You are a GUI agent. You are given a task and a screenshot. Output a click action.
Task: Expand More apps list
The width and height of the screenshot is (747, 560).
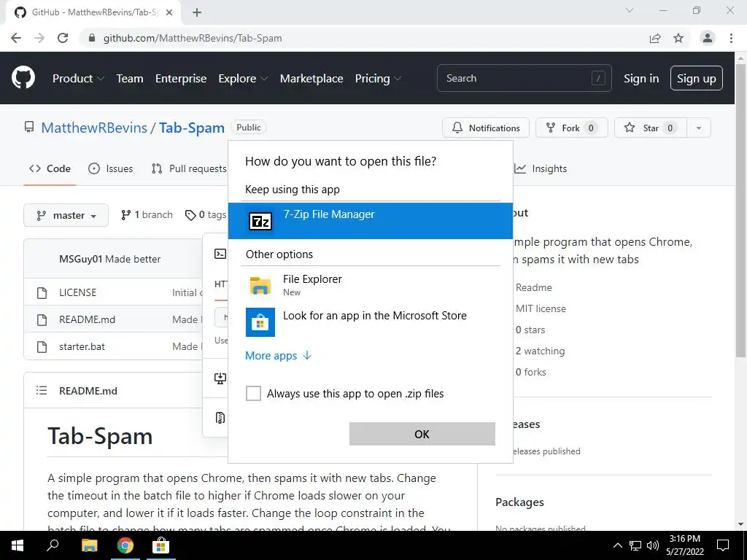click(x=278, y=356)
